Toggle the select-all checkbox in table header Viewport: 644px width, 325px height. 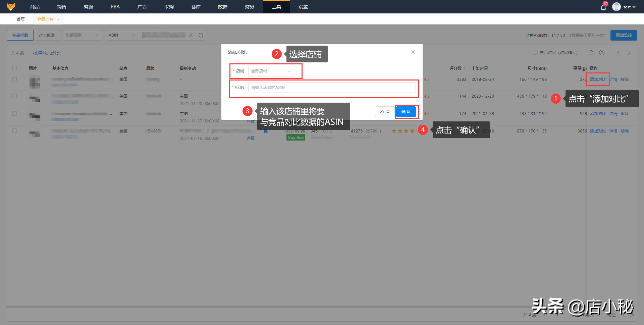(x=14, y=68)
